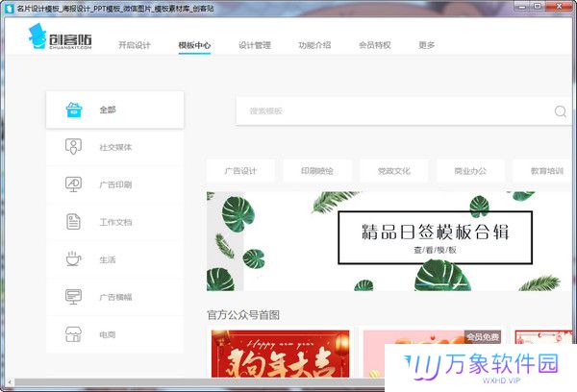Open the 功能介绍 tab

pyautogui.click(x=314, y=45)
